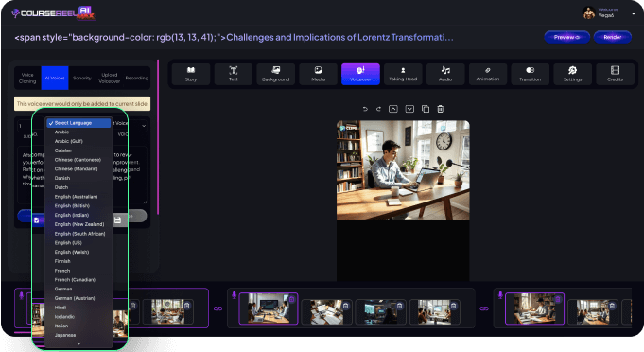Click the microphone icon of the first slide group

(x=22, y=295)
